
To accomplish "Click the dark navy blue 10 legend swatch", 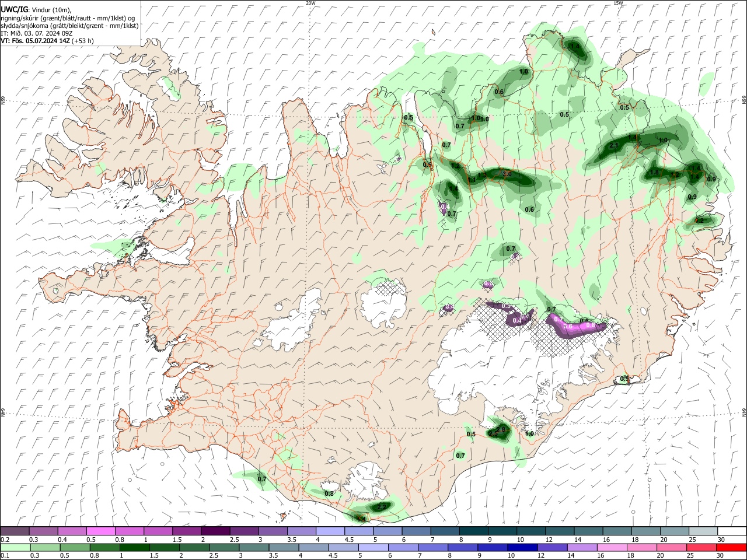I will [x=522, y=547].
